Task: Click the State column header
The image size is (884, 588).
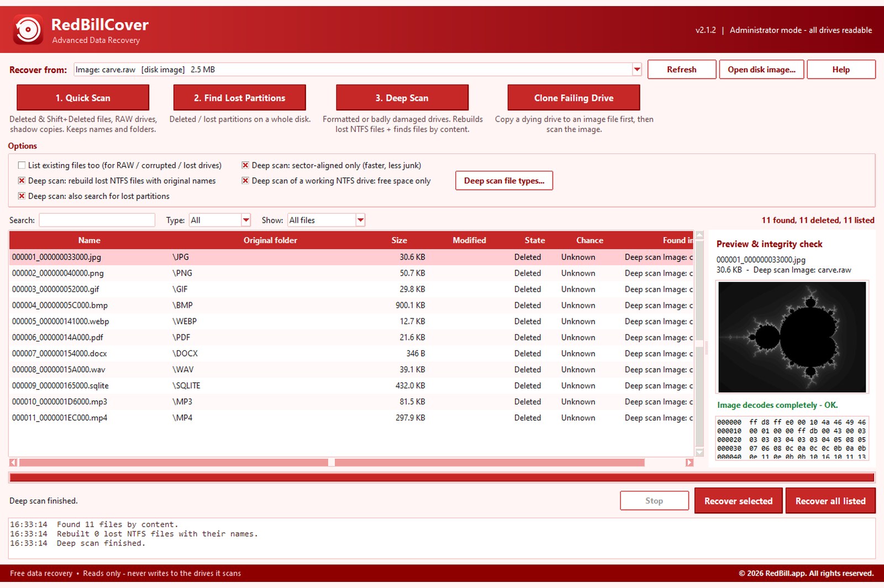Action: tap(534, 240)
